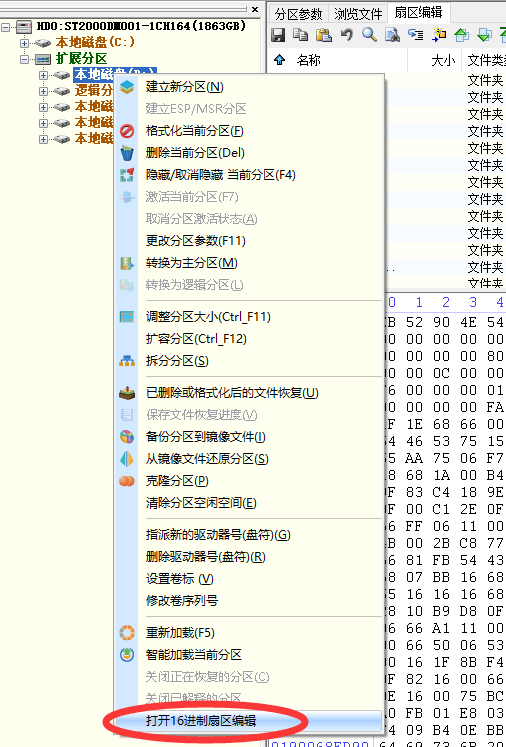Select HD0:ST2000DM001-1CH164(1863GB) disk label
This screenshot has width=506, height=747.
tap(141, 26)
